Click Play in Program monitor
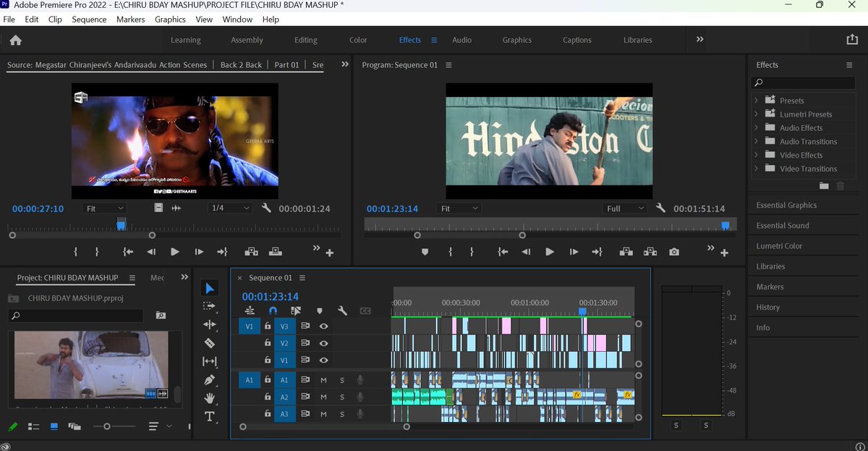The image size is (868, 451). [x=550, y=252]
